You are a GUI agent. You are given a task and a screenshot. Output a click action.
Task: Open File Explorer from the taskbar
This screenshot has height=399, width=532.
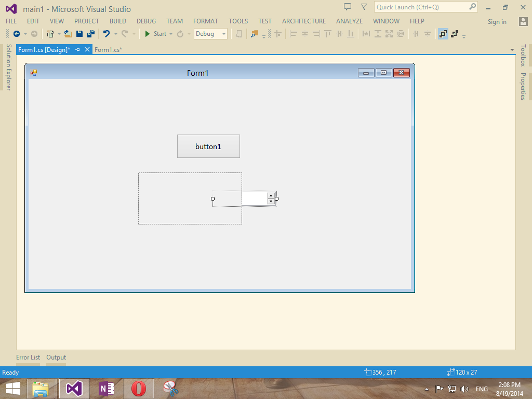tap(41, 389)
